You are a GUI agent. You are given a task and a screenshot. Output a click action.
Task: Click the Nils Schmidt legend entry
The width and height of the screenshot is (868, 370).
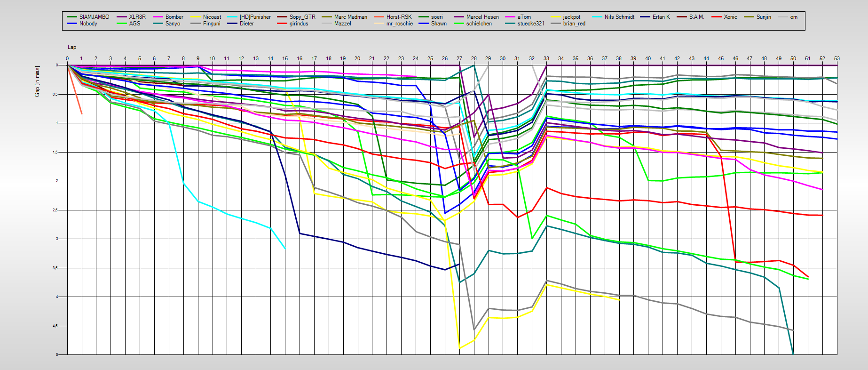click(x=619, y=17)
